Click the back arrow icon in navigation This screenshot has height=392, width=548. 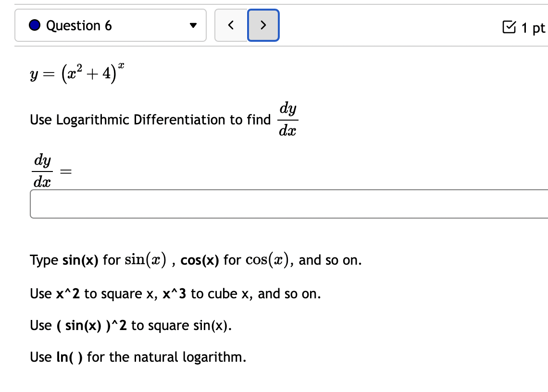click(231, 25)
